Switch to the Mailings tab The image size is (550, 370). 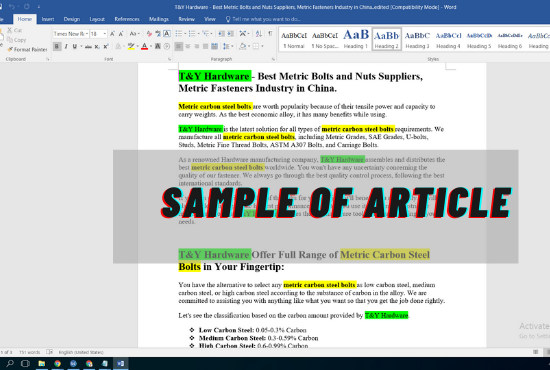pyautogui.click(x=159, y=19)
